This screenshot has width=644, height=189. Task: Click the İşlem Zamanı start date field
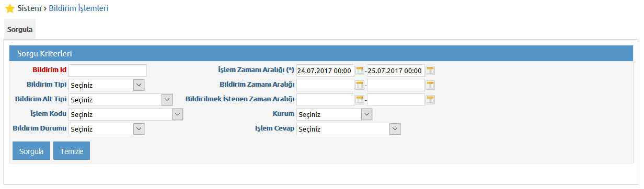point(325,70)
